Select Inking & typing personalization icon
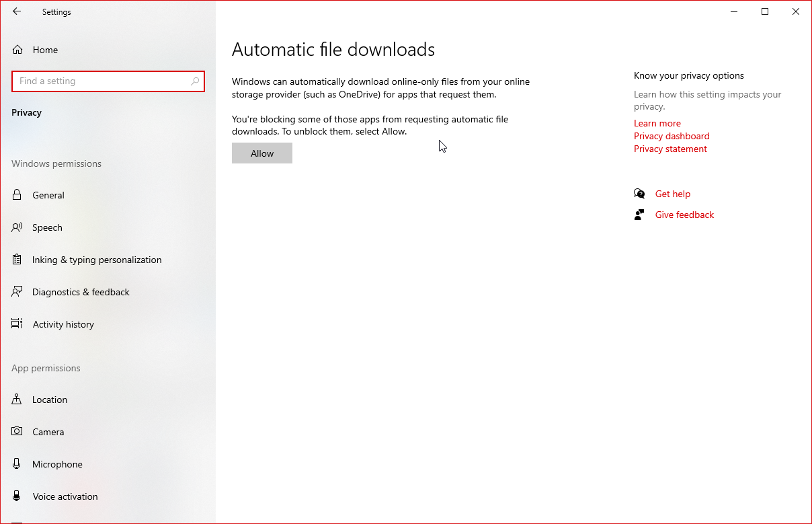Image resolution: width=812 pixels, height=524 pixels. (x=17, y=260)
